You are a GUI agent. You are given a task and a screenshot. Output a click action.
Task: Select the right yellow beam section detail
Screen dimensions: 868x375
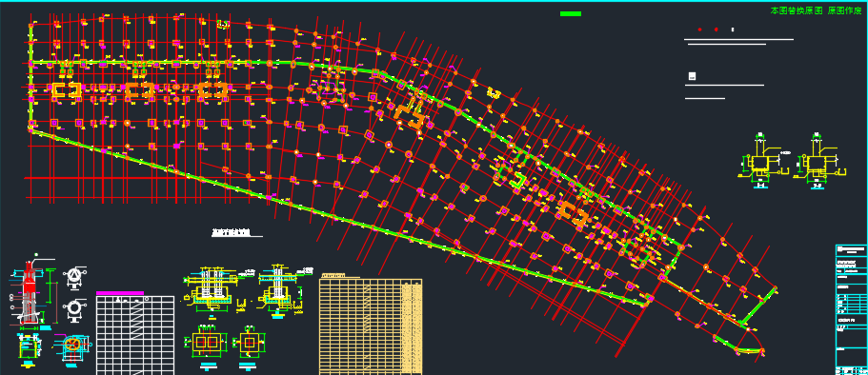click(818, 161)
